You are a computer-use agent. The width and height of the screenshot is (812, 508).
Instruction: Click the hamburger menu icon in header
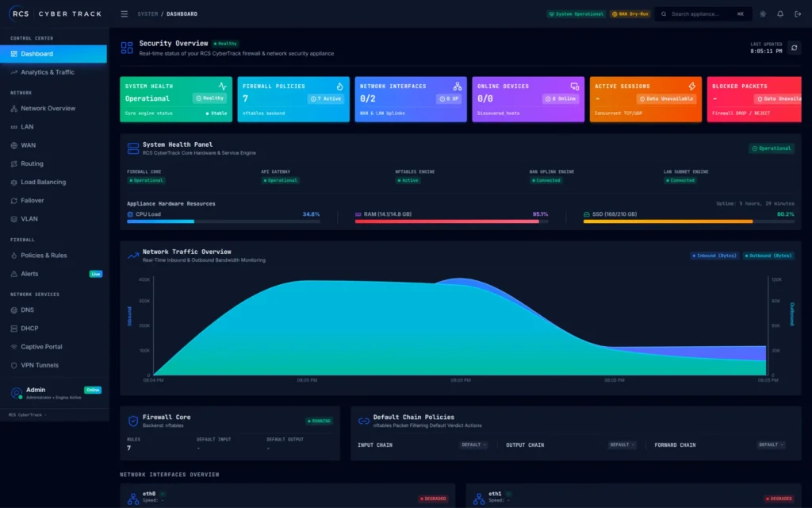pyautogui.click(x=124, y=14)
